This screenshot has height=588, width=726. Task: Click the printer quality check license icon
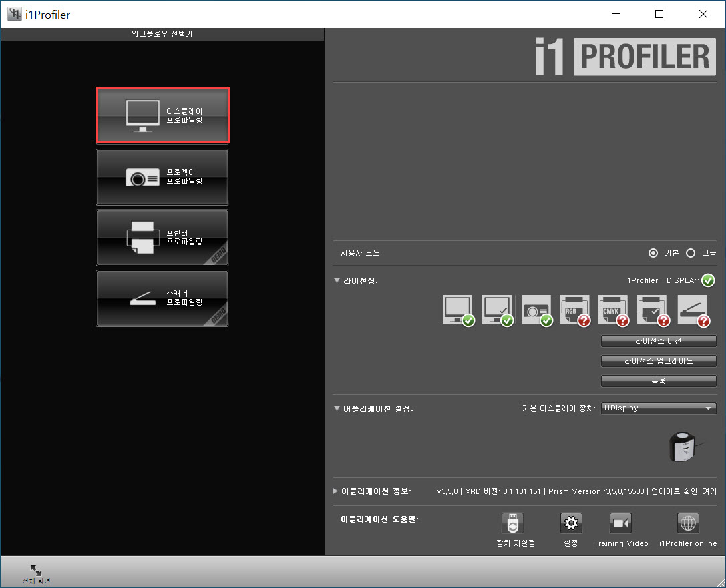[x=653, y=310]
